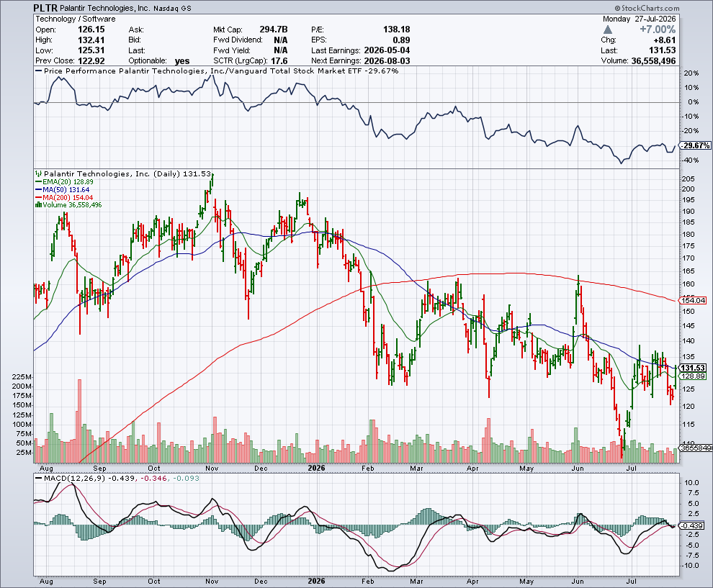Select the header Last value 131.53
Screen dimensions: 713x588
663,50
